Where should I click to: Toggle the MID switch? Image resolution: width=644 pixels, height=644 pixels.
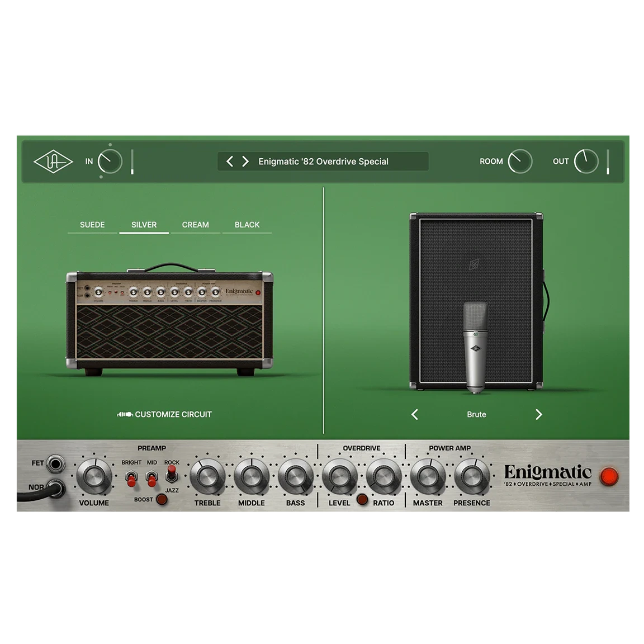point(152,479)
